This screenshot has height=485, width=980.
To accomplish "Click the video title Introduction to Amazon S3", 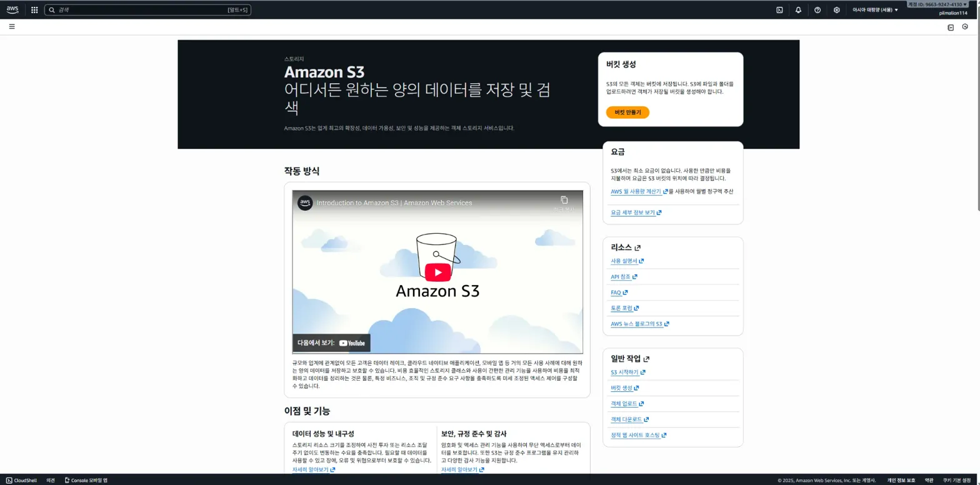I will 394,203.
